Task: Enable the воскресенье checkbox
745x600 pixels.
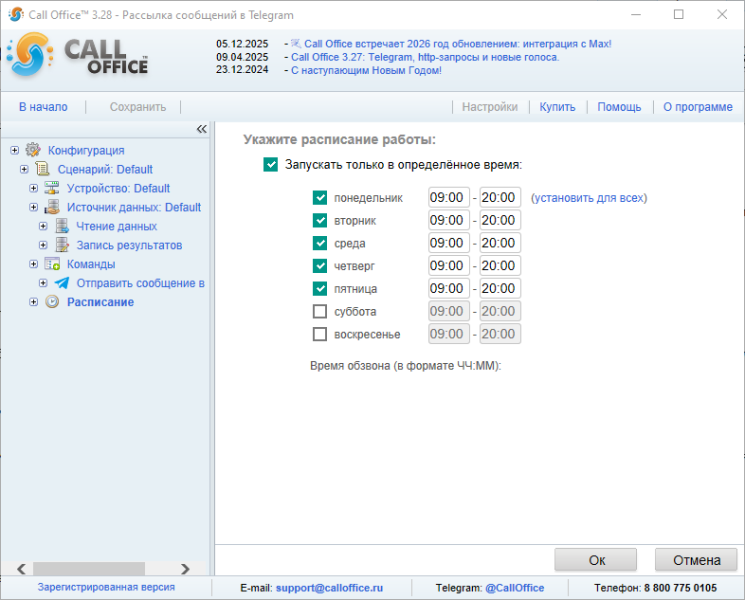Action: (x=320, y=334)
